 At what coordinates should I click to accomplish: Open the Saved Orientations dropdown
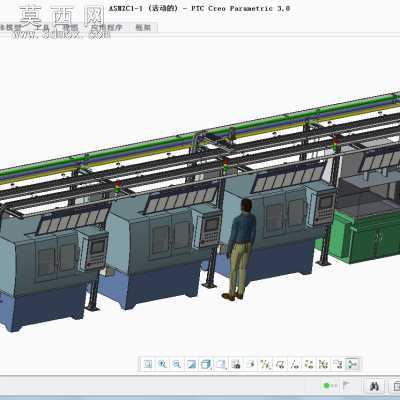[221, 364]
